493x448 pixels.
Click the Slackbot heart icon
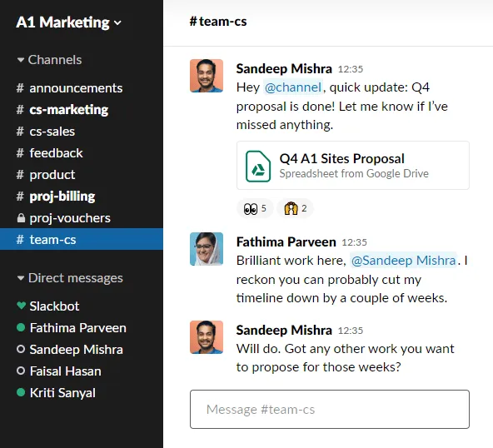tap(21, 306)
